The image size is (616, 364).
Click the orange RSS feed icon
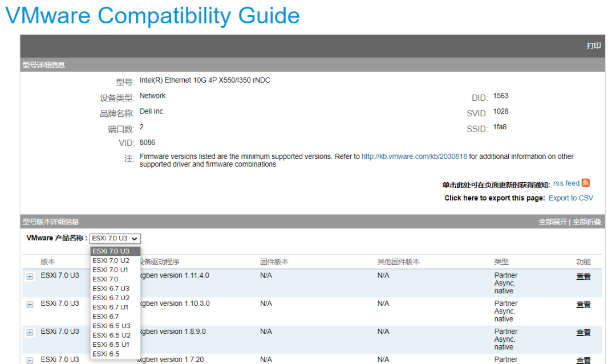tap(586, 183)
